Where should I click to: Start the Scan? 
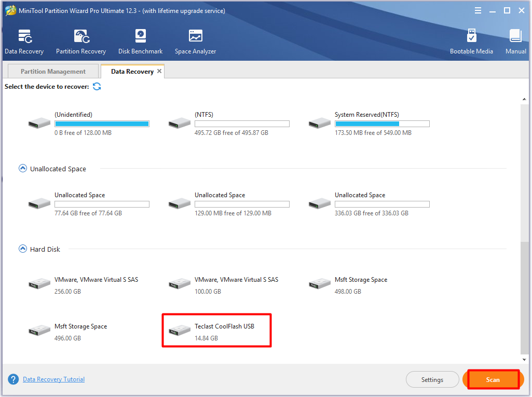click(x=493, y=380)
